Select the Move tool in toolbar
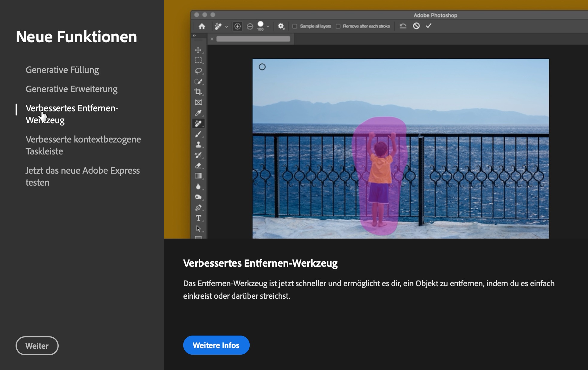This screenshot has height=370, width=588. (x=198, y=50)
